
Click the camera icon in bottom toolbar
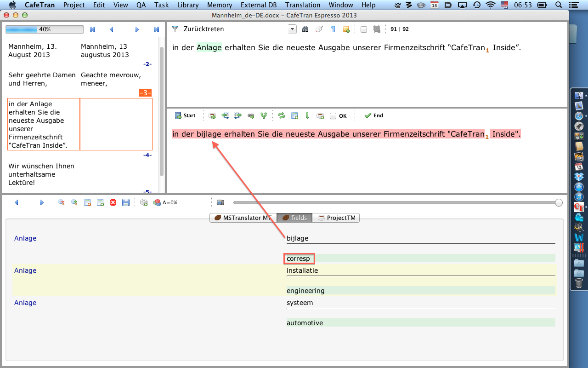[220, 202]
